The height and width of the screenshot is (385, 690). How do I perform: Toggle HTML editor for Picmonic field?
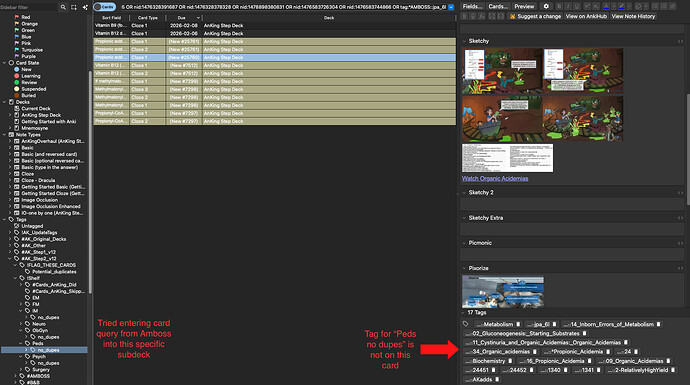680,243
